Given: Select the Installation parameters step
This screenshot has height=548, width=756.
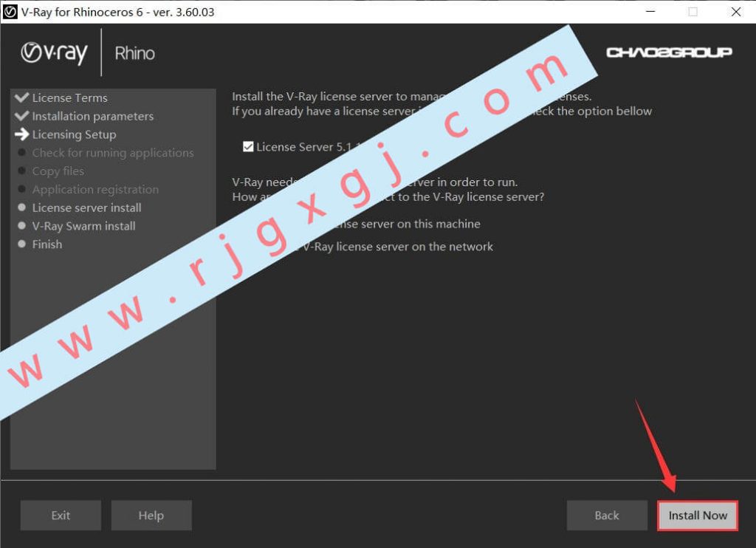Looking at the screenshot, I should click(x=93, y=116).
